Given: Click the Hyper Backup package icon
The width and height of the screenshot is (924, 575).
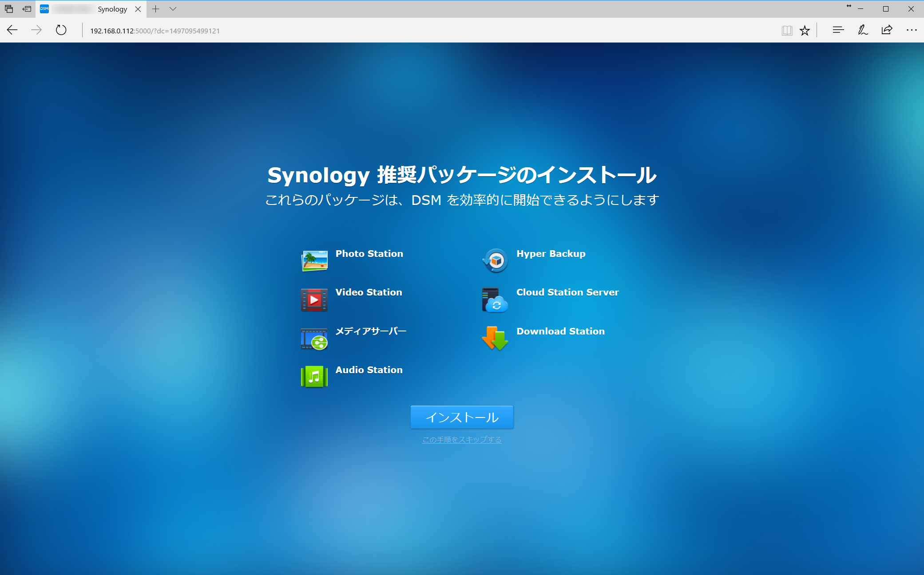Looking at the screenshot, I should click(495, 261).
